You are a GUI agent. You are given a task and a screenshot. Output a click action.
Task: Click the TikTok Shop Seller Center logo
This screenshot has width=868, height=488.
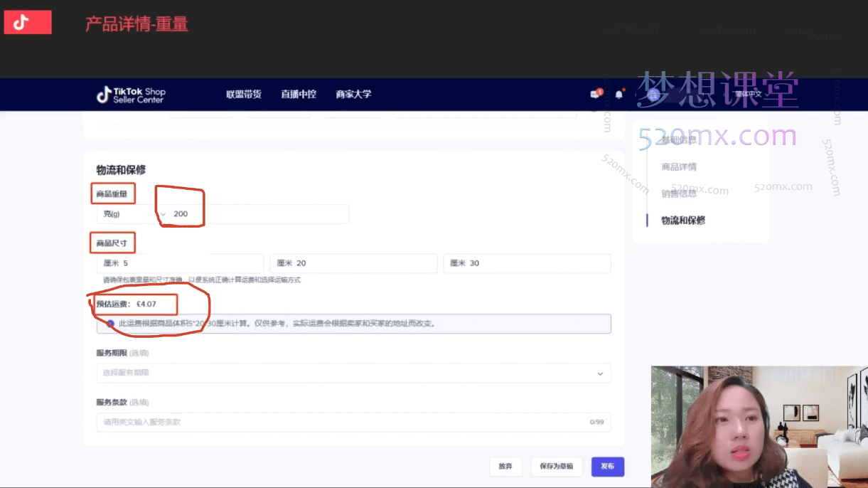click(131, 95)
